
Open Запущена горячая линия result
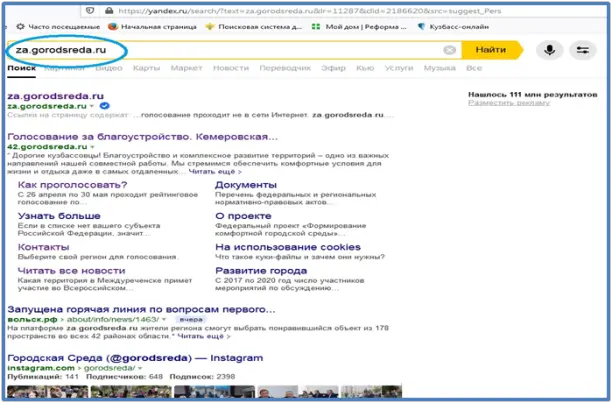tap(141, 309)
